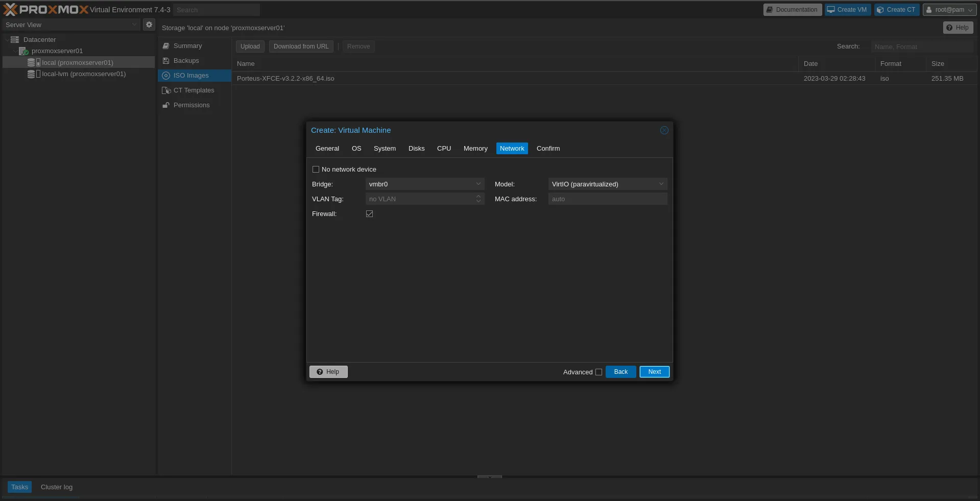
Task: Select the Datacenter tree icon
Action: tap(15, 40)
